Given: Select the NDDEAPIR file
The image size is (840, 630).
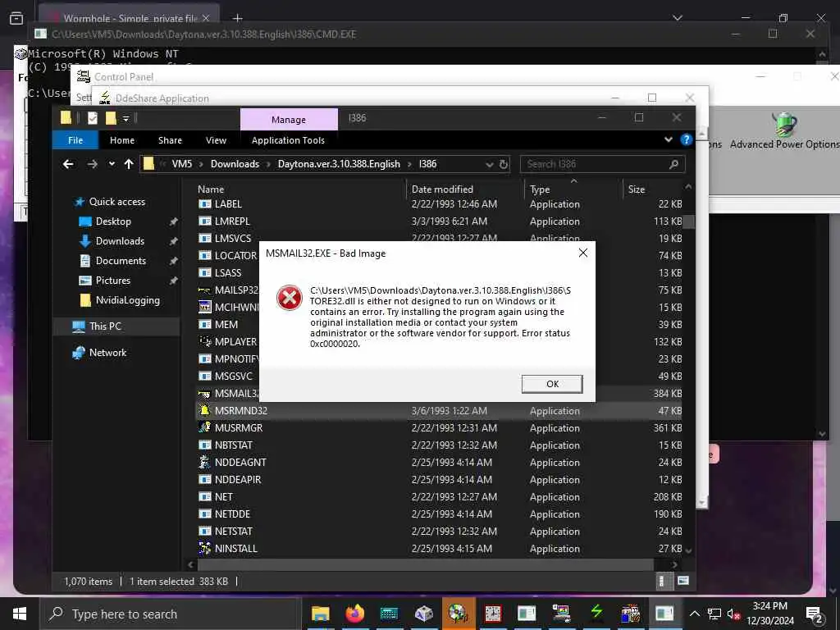Looking at the screenshot, I should click(x=237, y=479).
